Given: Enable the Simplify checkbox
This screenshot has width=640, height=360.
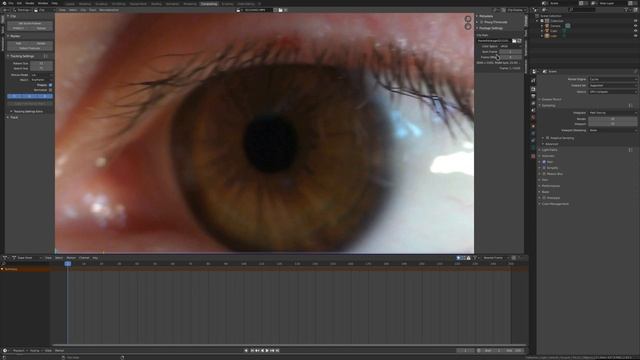Looking at the screenshot, I should 544,168.
